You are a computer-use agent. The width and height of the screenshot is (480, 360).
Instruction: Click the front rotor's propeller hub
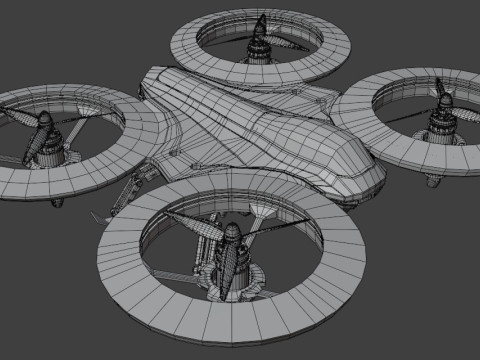[x=232, y=233]
